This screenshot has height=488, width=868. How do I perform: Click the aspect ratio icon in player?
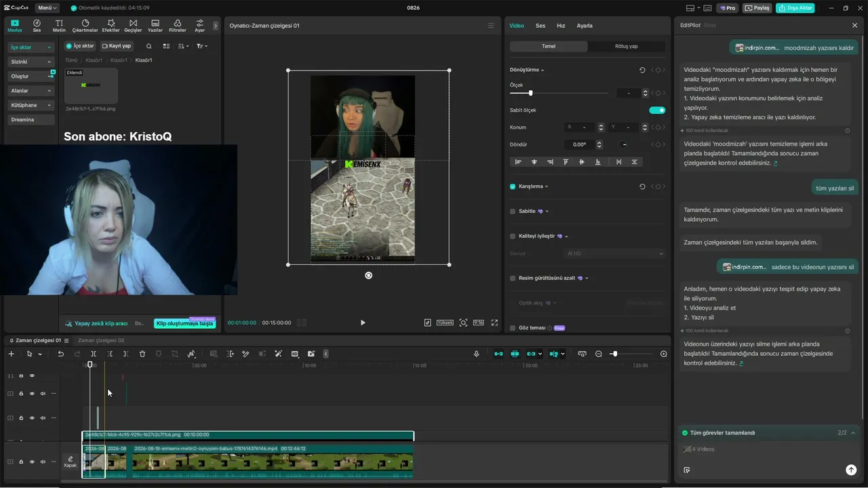coord(478,323)
